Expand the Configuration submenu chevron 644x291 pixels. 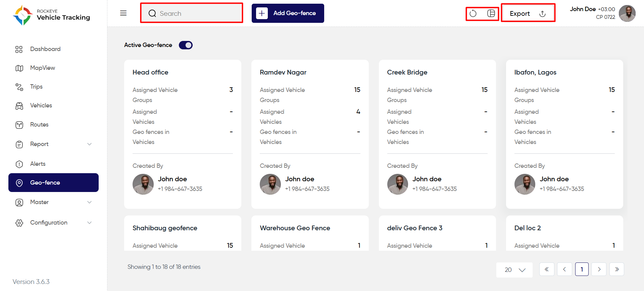89,223
